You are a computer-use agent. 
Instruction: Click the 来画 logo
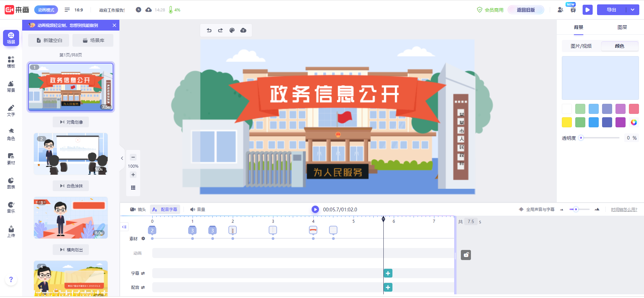[x=17, y=10]
